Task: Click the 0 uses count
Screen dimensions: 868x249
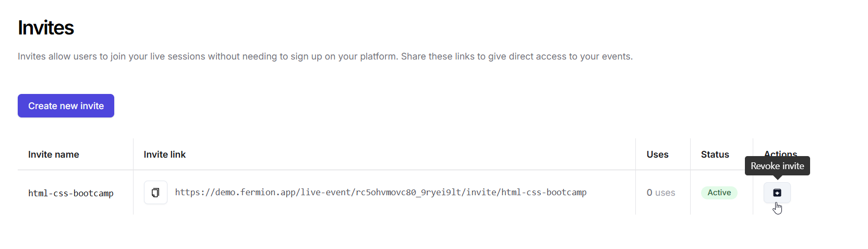Action: (x=660, y=193)
